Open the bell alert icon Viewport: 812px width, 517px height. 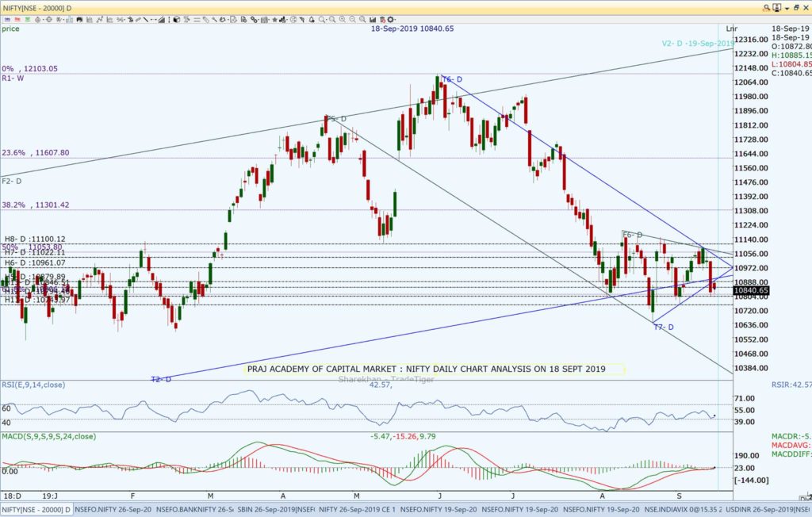coord(312,20)
